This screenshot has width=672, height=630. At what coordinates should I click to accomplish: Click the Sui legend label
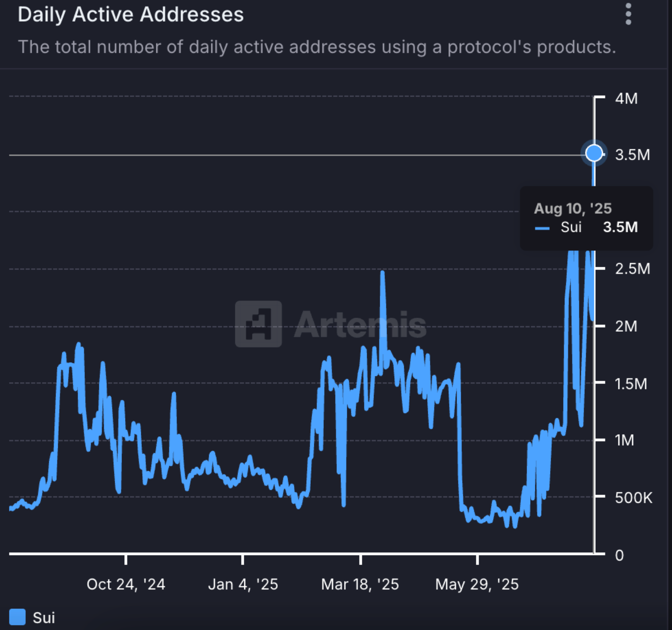pos(44,617)
